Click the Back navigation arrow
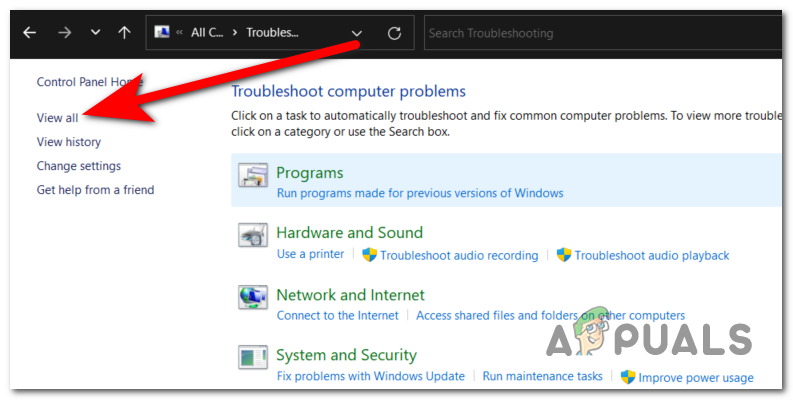 click(x=30, y=33)
